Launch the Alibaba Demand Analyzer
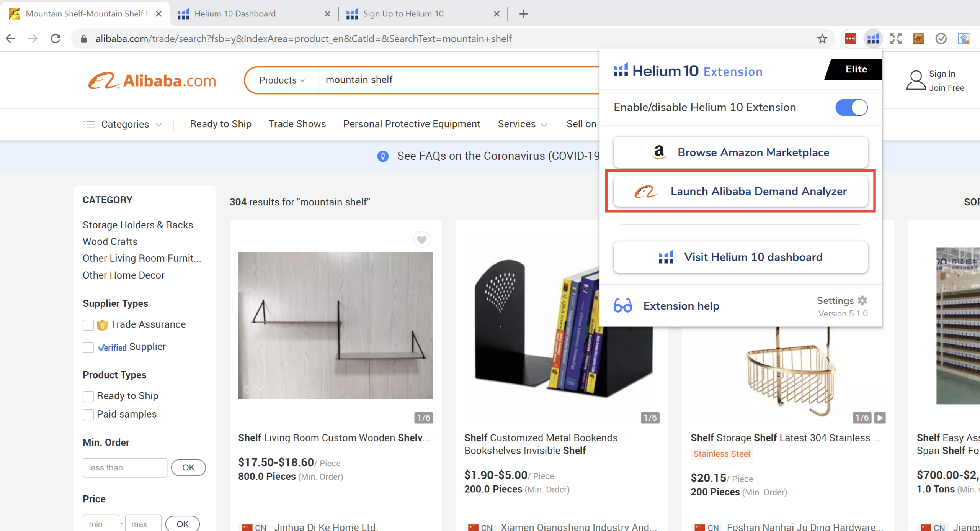Image resolution: width=980 pixels, height=531 pixels. pyautogui.click(x=740, y=191)
